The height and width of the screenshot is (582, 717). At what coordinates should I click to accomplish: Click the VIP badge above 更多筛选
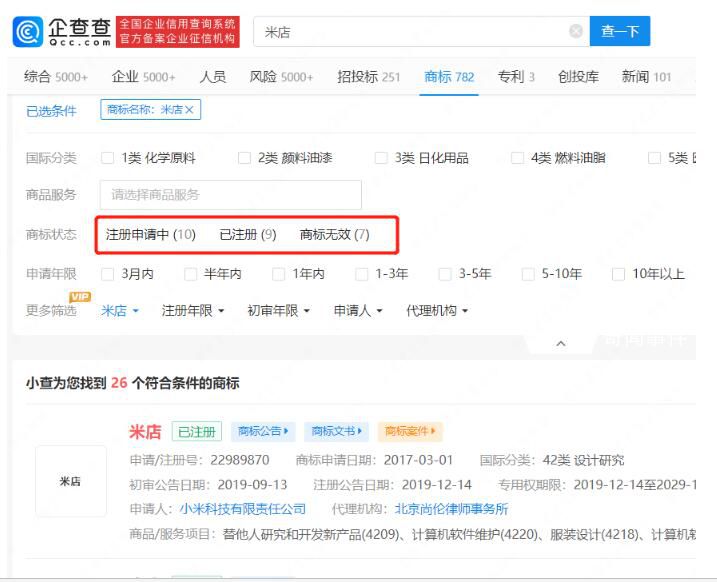click(x=80, y=297)
